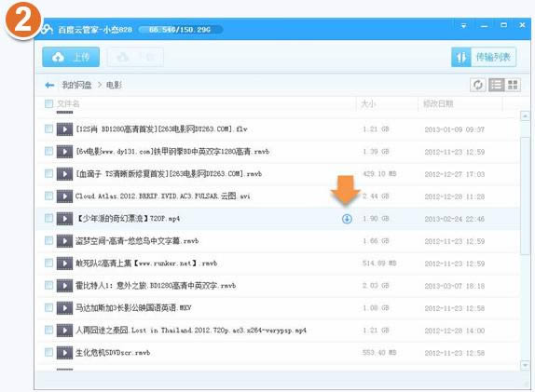Click the Baidu cloud logo in the title bar
This screenshot has width=535, height=392.
(47, 29)
